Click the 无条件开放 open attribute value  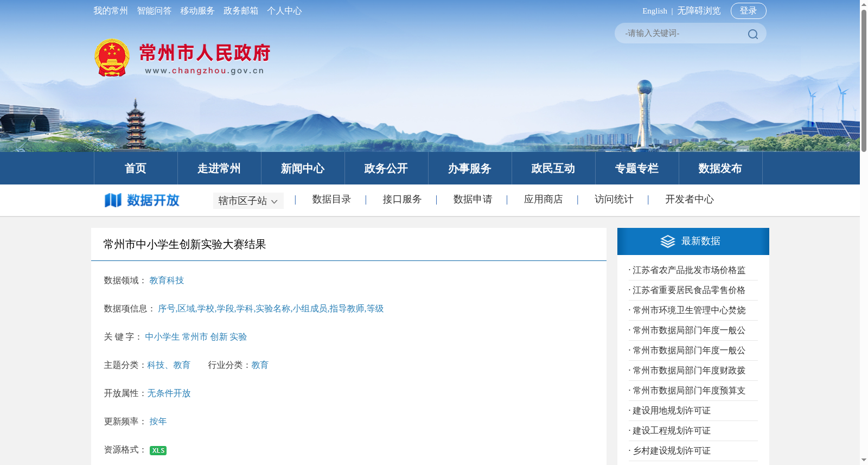tap(169, 393)
